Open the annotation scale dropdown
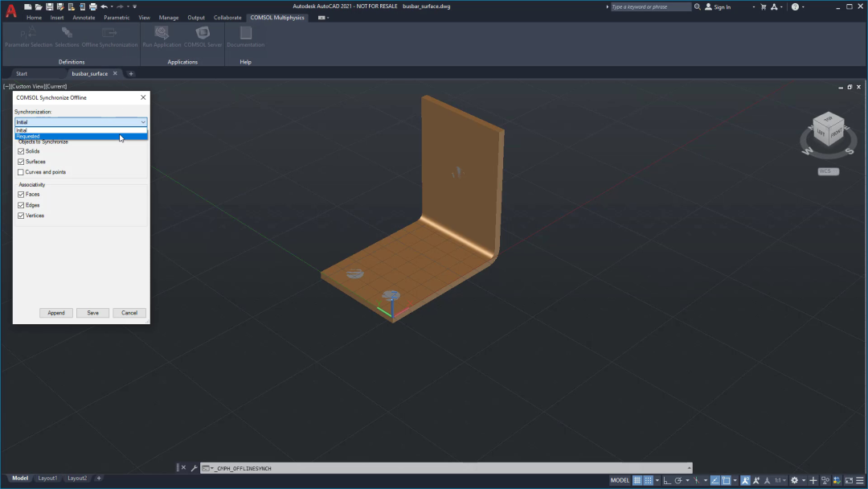The height and width of the screenshot is (489, 868). [784, 480]
